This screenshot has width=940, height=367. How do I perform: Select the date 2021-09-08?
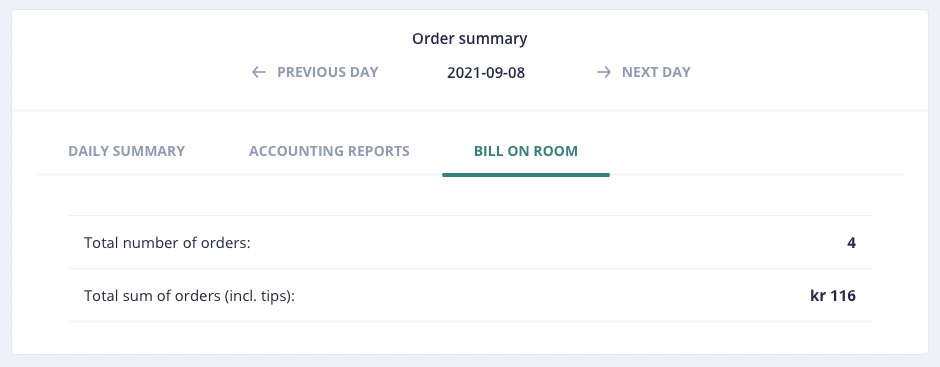tap(486, 73)
